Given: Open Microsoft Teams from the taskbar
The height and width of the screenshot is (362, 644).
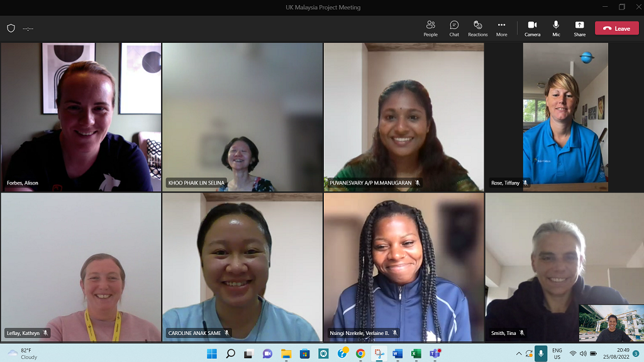Looking at the screenshot, I should 435,354.
